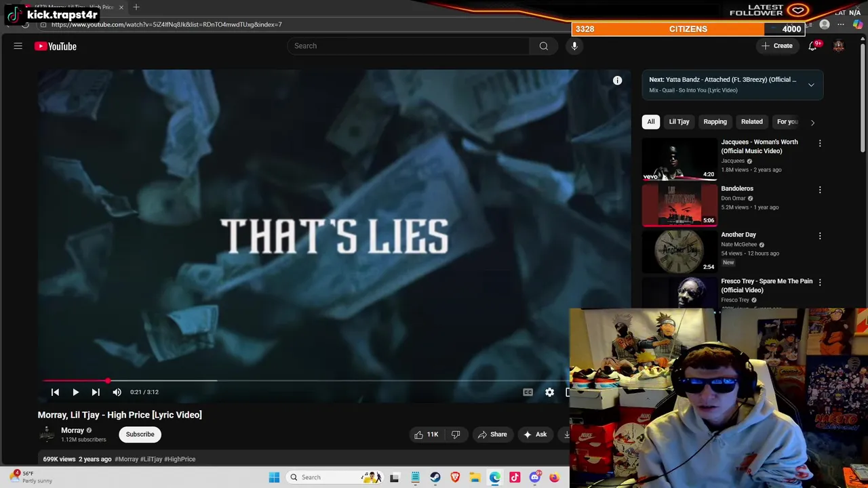Viewport: 868px width, 488px height.
Task: Skip to the previous video
Action: click(55, 392)
